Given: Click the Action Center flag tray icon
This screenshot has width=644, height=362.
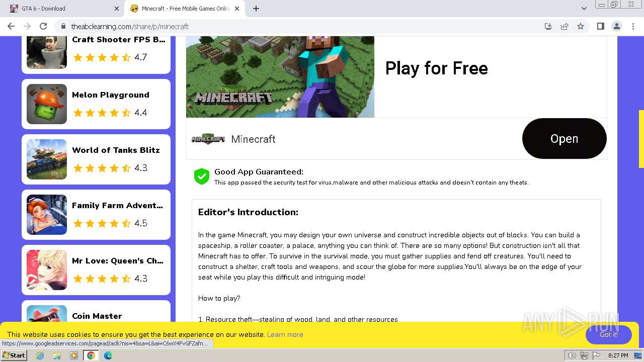Looking at the screenshot, I should (x=596, y=355).
